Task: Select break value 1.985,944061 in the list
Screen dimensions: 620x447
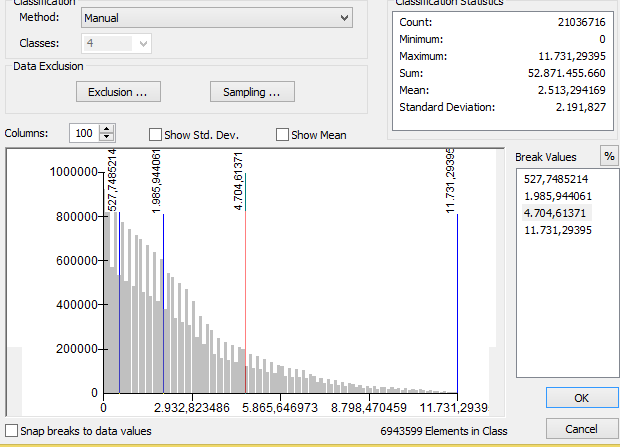Action: point(556,195)
